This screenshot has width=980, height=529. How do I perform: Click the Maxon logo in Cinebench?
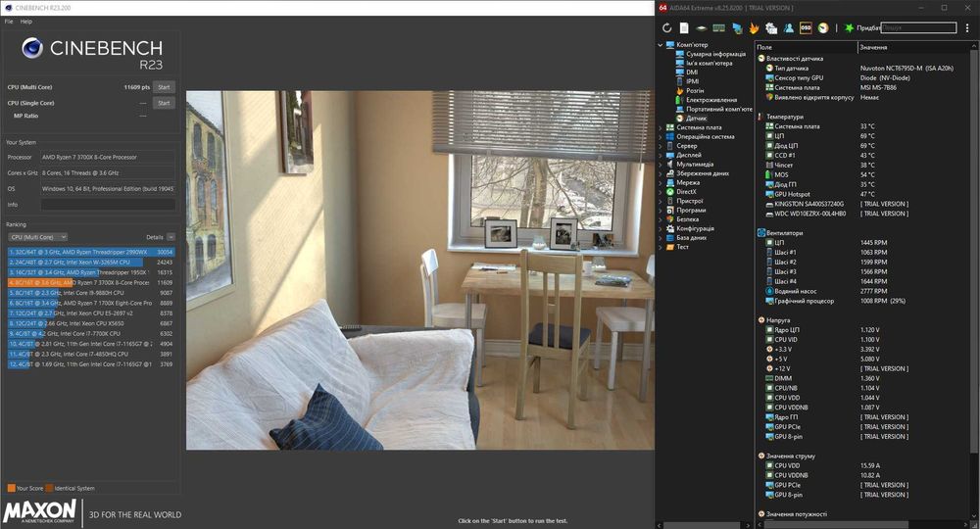[40, 511]
